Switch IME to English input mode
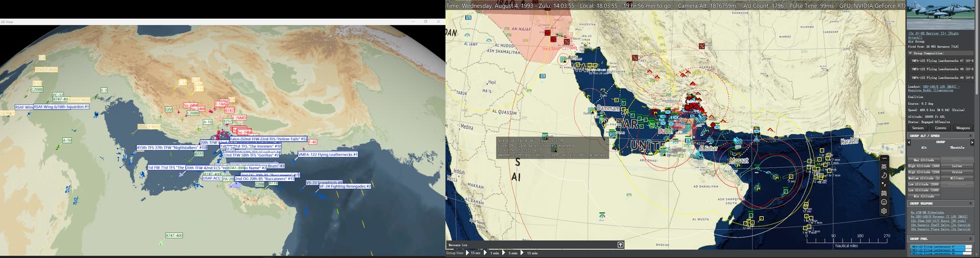 click(x=884, y=167)
